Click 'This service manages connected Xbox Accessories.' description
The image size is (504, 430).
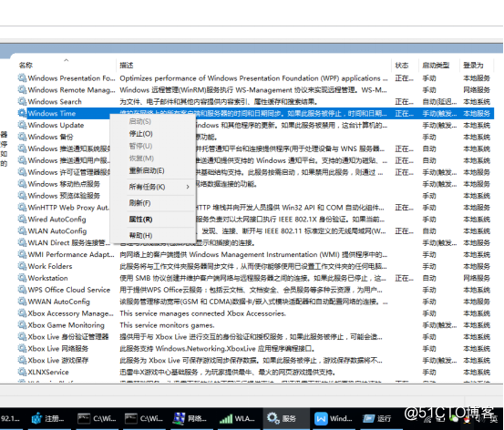click(x=203, y=313)
